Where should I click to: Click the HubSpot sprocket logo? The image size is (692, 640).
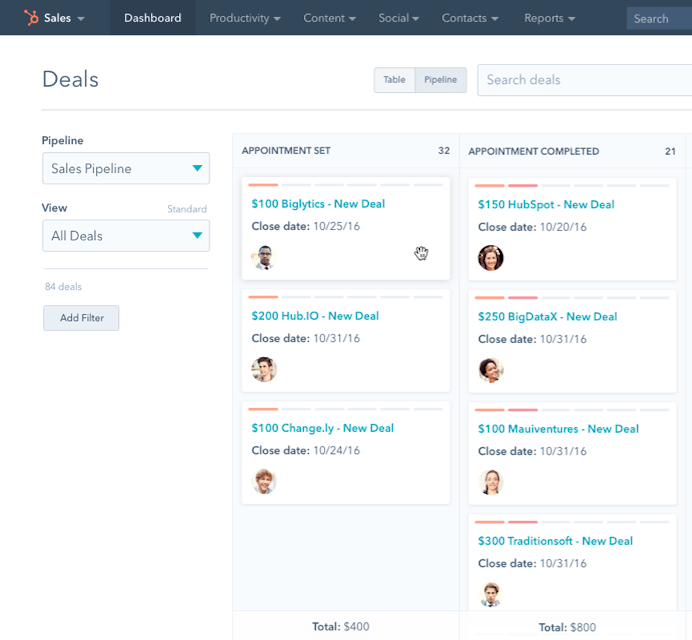click(x=31, y=18)
